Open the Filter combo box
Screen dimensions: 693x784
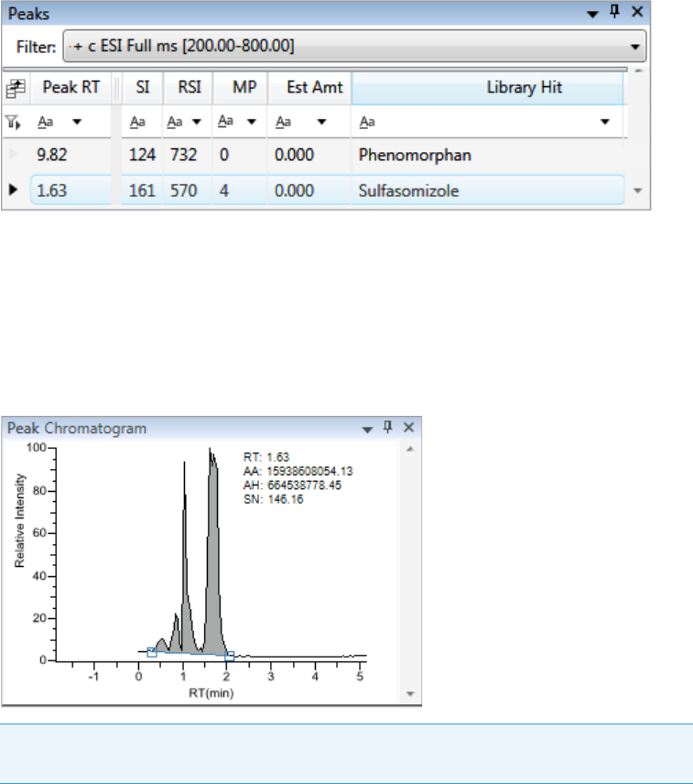point(354,46)
